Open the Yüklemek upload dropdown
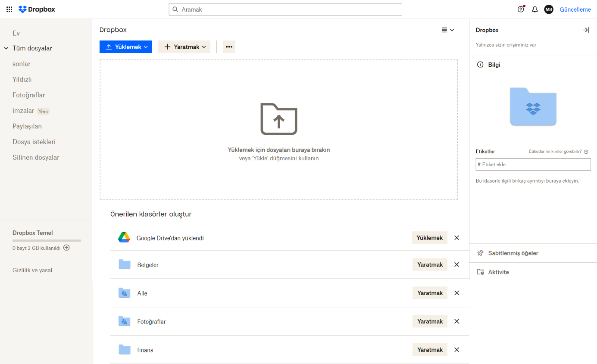 coord(126,47)
